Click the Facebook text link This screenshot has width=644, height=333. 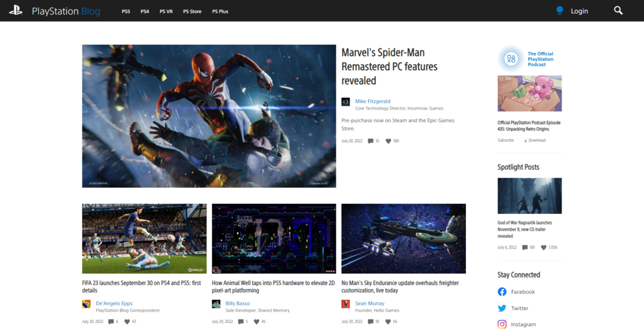(523, 292)
